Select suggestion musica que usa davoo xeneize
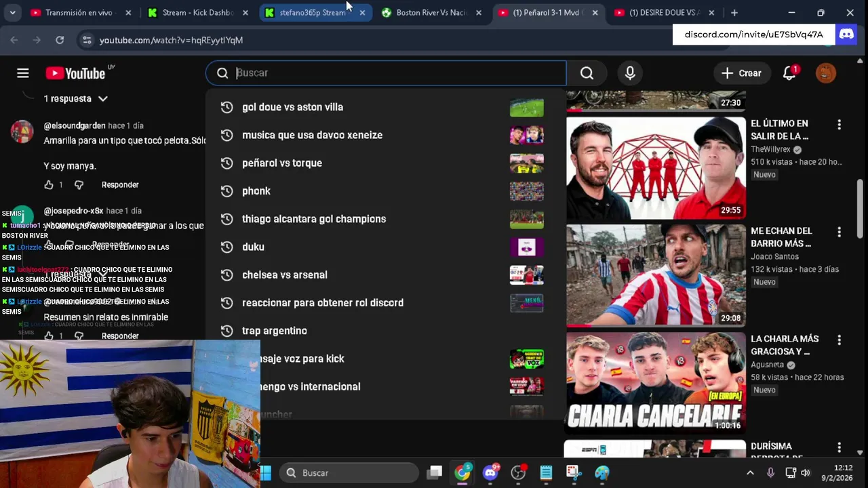The width and height of the screenshot is (868, 488). pyautogui.click(x=385, y=135)
